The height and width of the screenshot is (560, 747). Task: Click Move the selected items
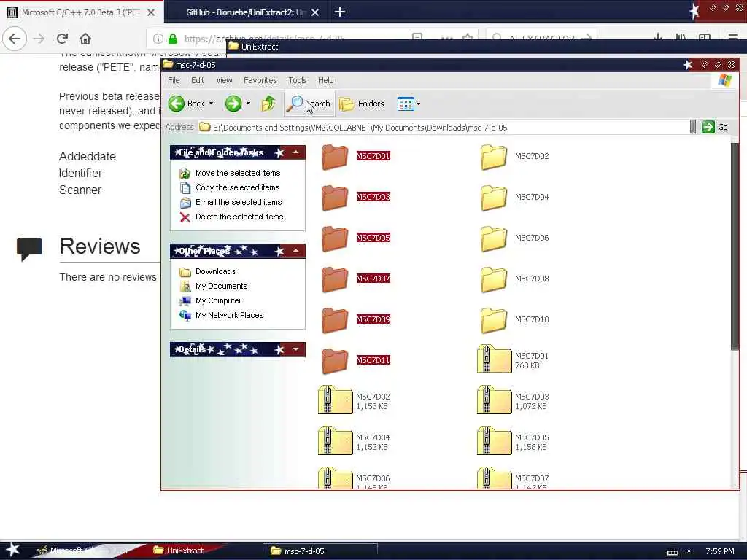pyautogui.click(x=238, y=173)
